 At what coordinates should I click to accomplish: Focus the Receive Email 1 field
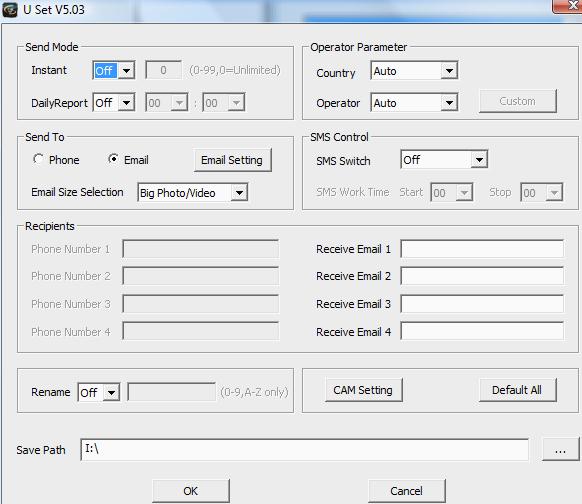coord(482,249)
